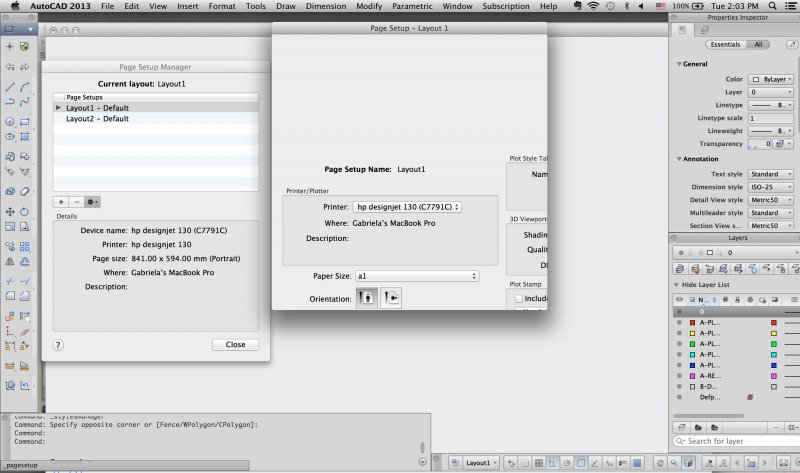This screenshot has height=473, width=800.
Task: Open the Color ByLayer dropdown
Action: (x=771, y=80)
